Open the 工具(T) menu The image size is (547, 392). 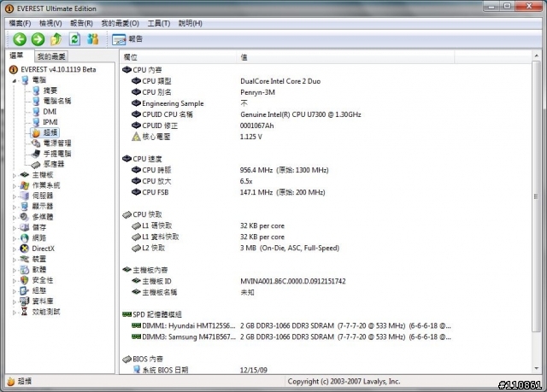click(159, 23)
